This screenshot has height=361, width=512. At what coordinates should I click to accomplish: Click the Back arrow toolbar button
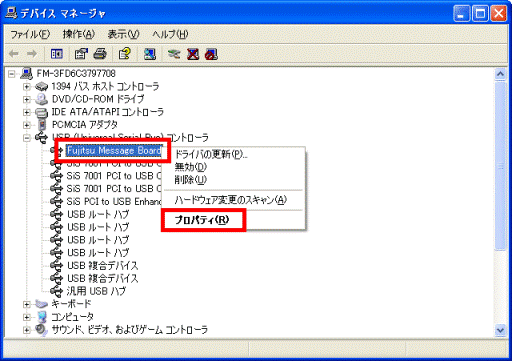pos(14,54)
